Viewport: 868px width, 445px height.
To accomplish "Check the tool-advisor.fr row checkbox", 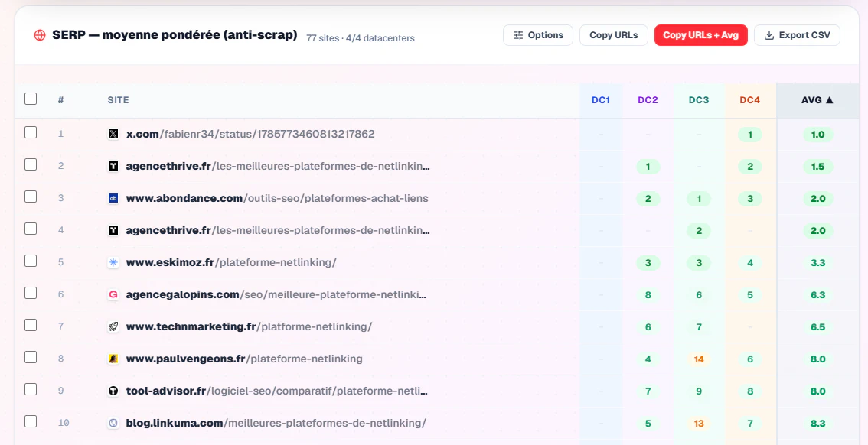I will pyautogui.click(x=31, y=389).
